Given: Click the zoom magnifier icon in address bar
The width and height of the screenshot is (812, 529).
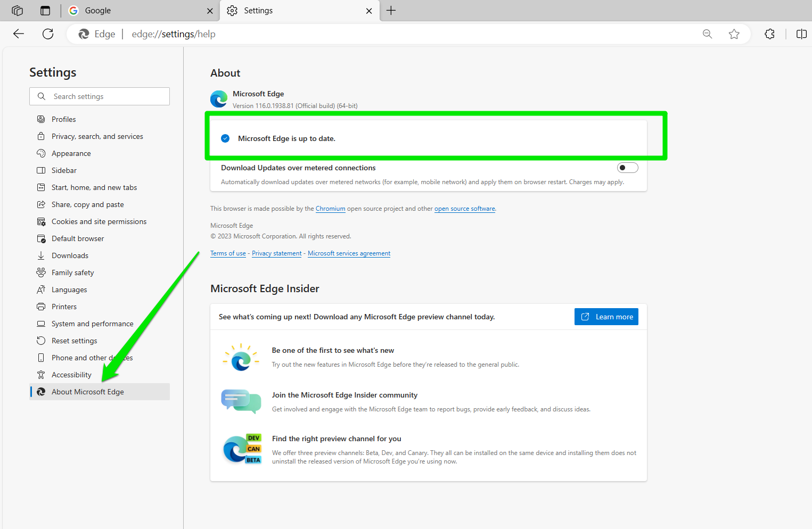Looking at the screenshot, I should 707,34.
